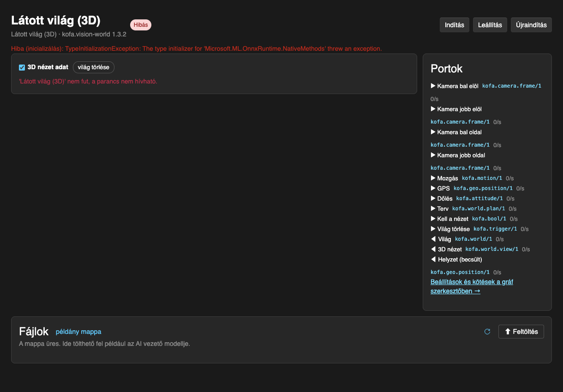
Task: Click the 'A mappa üres' notice
Action: point(104,344)
